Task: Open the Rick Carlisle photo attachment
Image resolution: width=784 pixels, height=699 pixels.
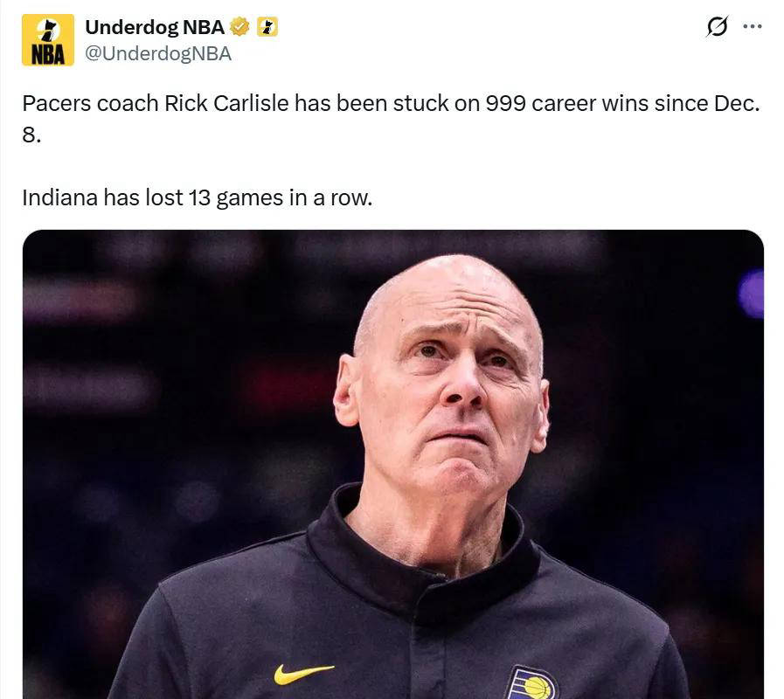Action: pos(393,464)
